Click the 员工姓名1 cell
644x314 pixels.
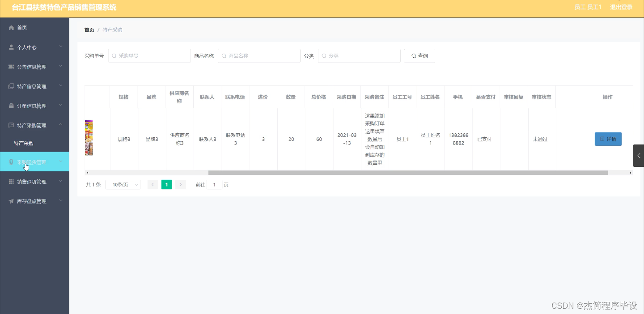coord(431,139)
